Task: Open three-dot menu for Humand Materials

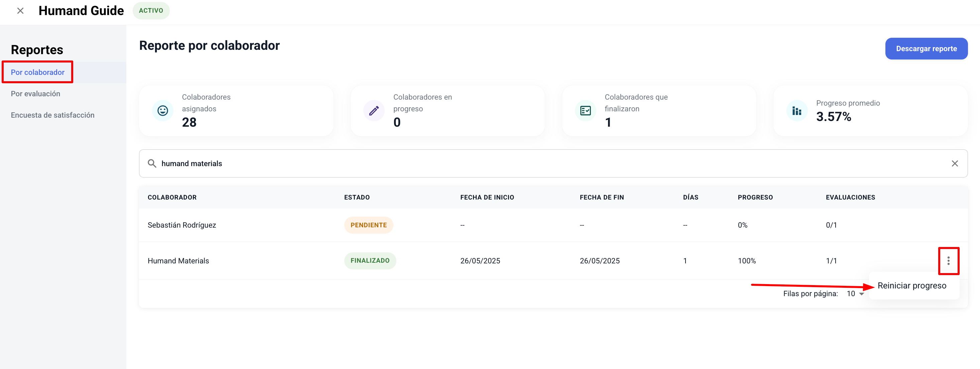Action: click(x=948, y=261)
